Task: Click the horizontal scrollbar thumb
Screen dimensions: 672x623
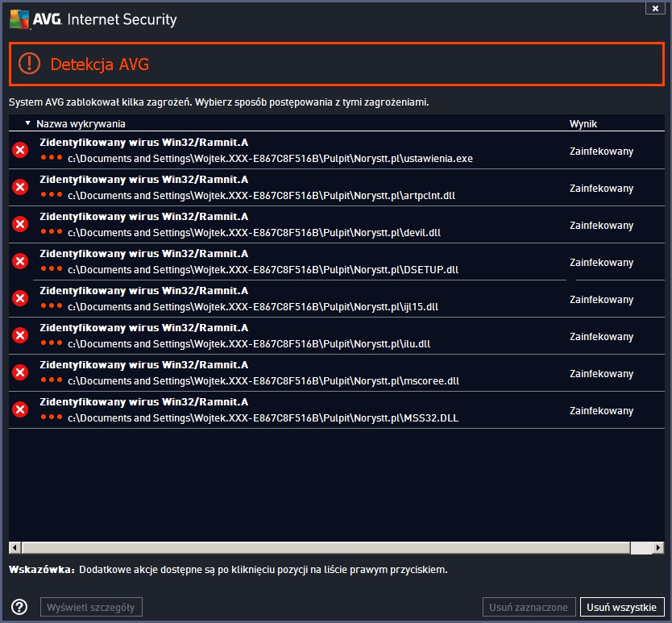Action: coord(326,547)
